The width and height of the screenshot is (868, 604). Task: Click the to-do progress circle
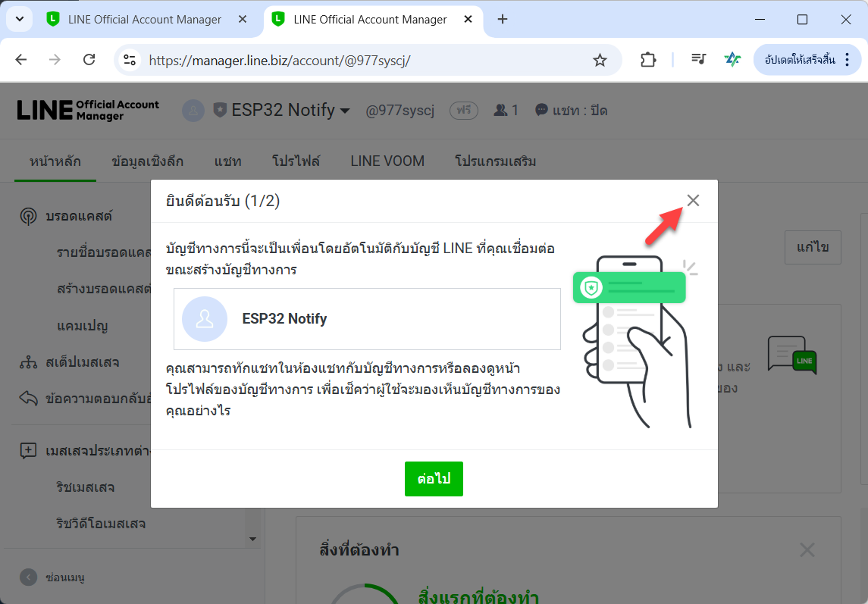(x=364, y=594)
